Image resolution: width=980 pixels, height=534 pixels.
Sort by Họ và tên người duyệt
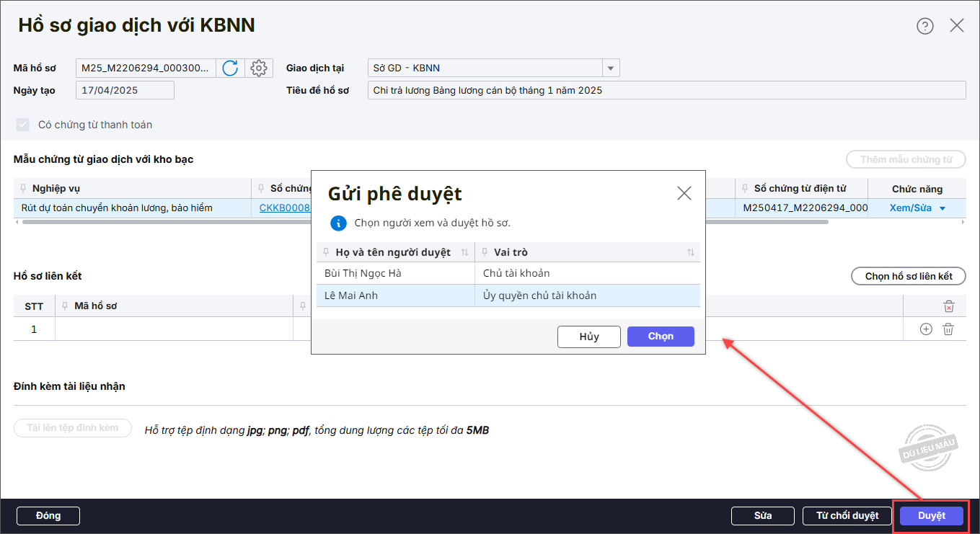(464, 252)
